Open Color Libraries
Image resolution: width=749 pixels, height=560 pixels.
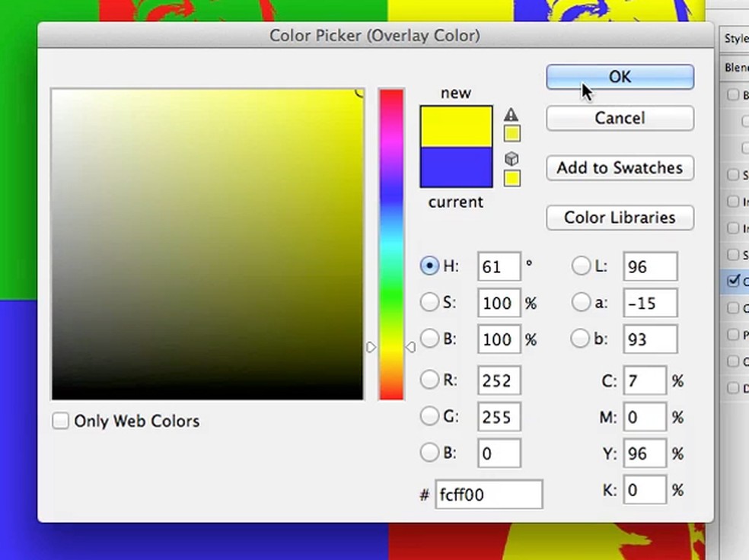pos(620,218)
